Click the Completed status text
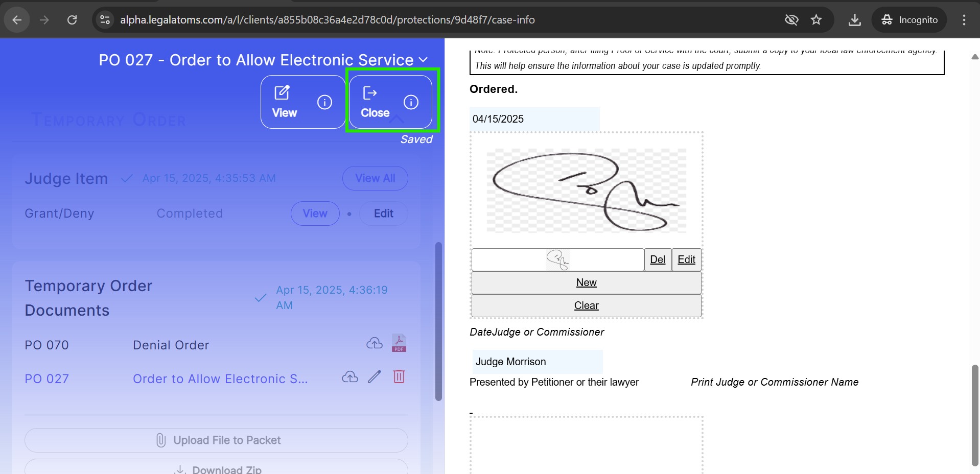The width and height of the screenshot is (980, 474). [190, 214]
